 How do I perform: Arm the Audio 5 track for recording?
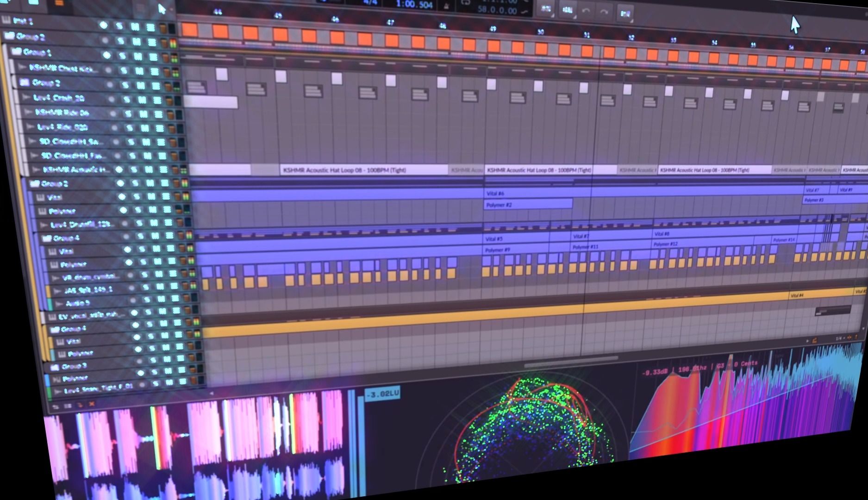coord(134,300)
